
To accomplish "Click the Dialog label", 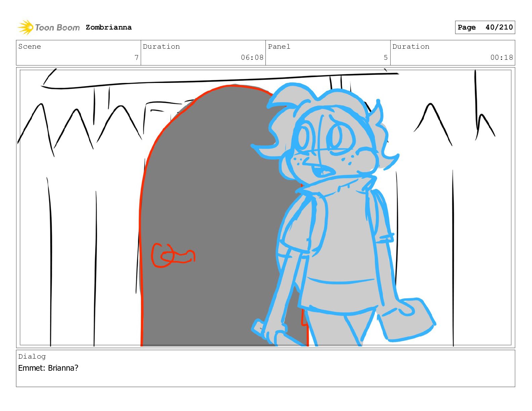I will point(32,357).
